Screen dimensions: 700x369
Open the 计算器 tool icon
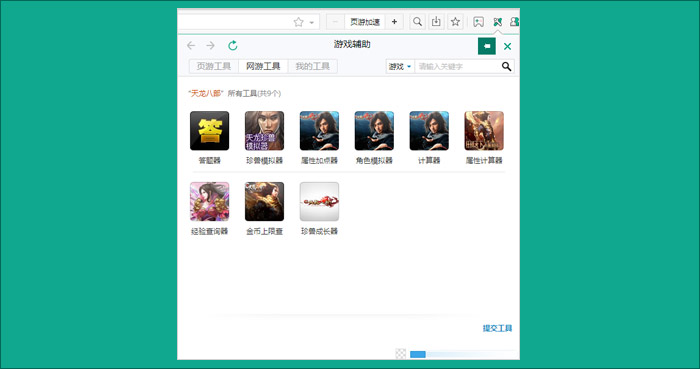tap(429, 131)
